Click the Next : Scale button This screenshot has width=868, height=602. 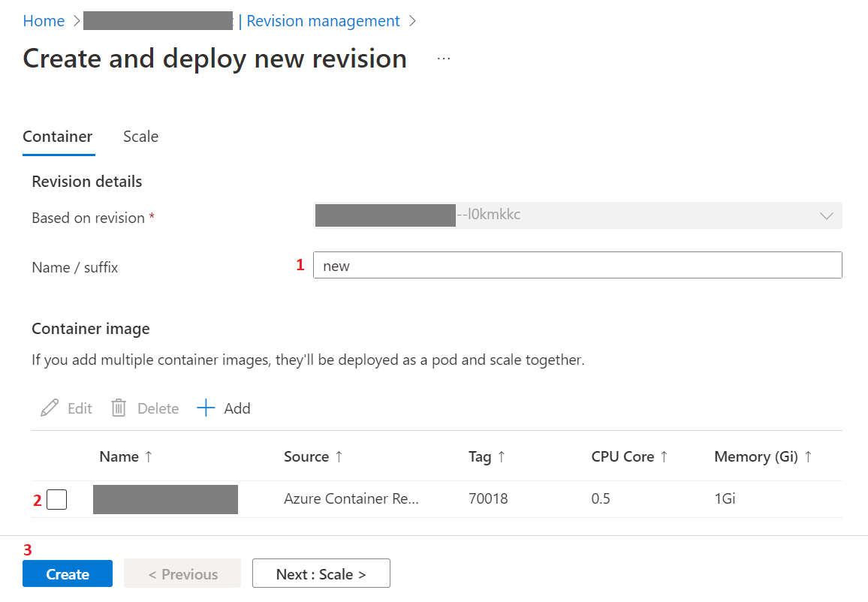(321, 573)
